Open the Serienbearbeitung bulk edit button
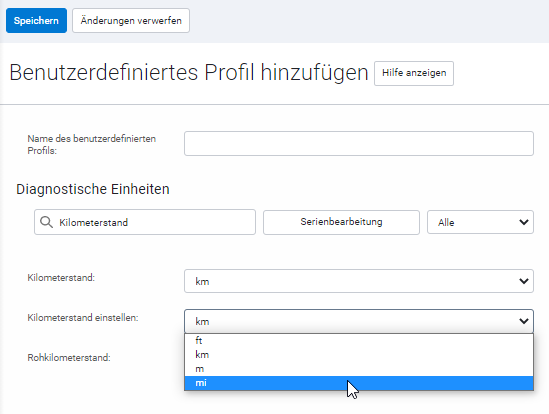Image resolution: width=549 pixels, height=414 pixels. click(341, 222)
